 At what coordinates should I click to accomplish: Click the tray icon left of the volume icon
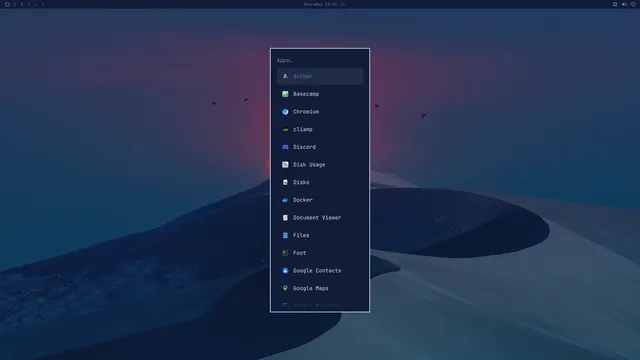click(x=615, y=4)
